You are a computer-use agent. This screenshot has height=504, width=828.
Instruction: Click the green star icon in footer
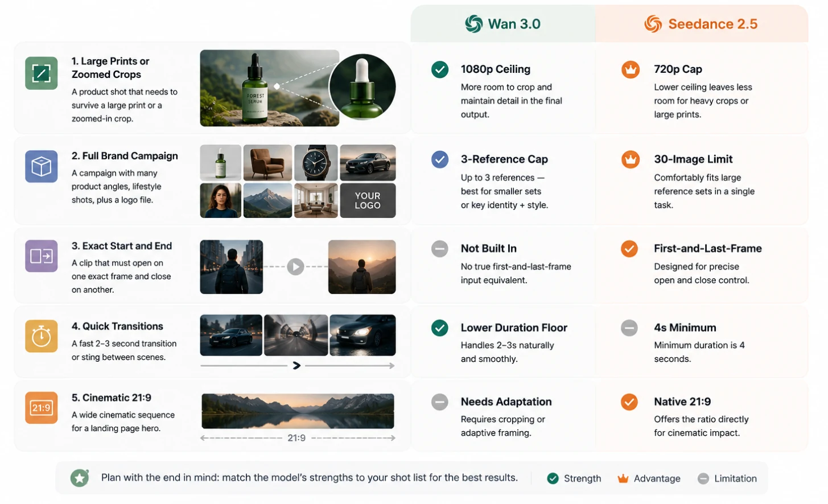tap(80, 478)
